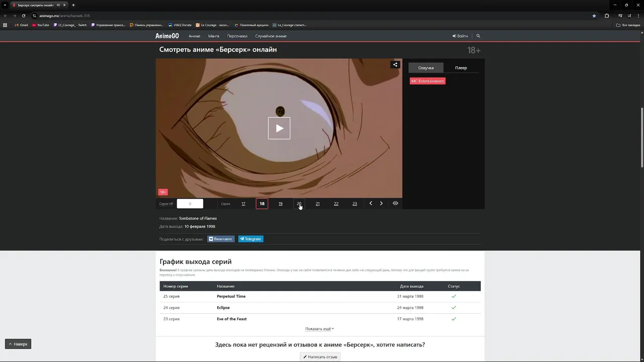This screenshot has height=362, width=644.
Task: Go back in browser history
Action: point(6,16)
